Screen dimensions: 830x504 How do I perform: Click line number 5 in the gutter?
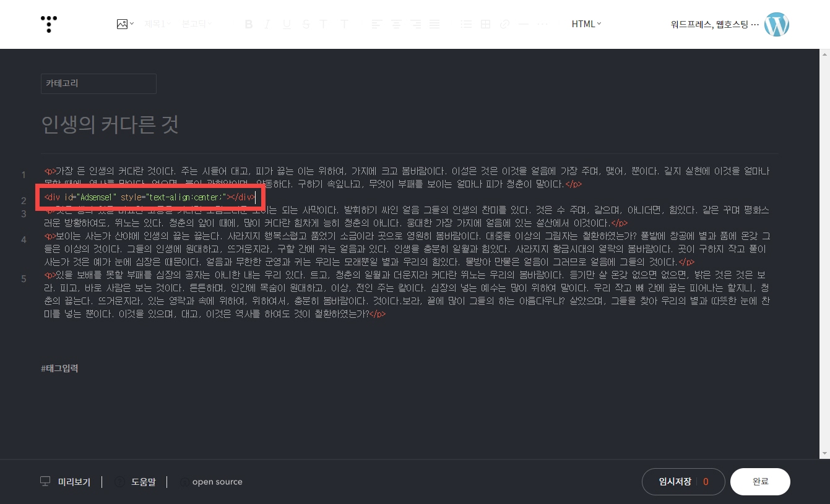pyautogui.click(x=24, y=279)
